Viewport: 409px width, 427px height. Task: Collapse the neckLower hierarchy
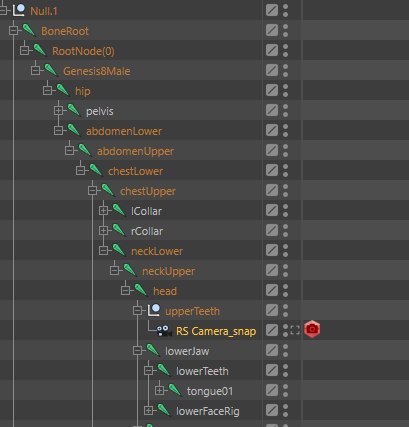coord(103,250)
